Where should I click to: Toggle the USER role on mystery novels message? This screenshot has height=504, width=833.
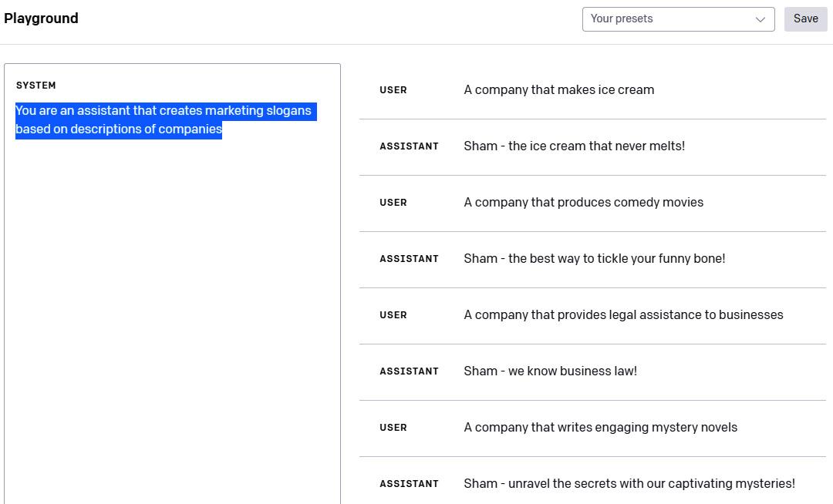[x=393, y=428]
